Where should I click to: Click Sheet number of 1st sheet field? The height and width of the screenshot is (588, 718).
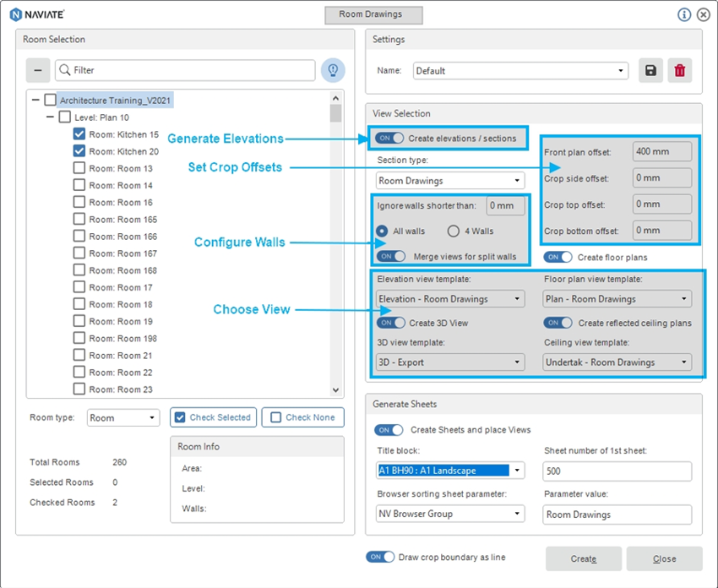tap(617, 471)
